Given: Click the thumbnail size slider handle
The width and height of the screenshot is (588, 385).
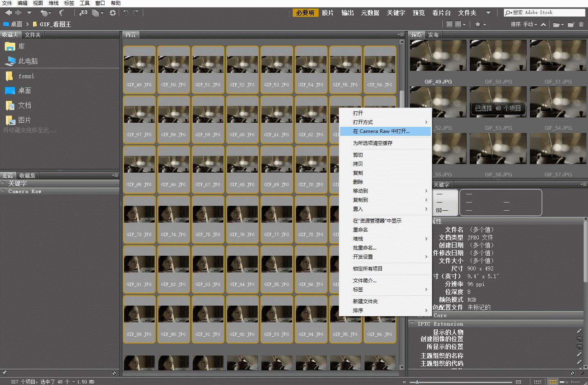Looking at the screenshot, I should click(417, 382).
